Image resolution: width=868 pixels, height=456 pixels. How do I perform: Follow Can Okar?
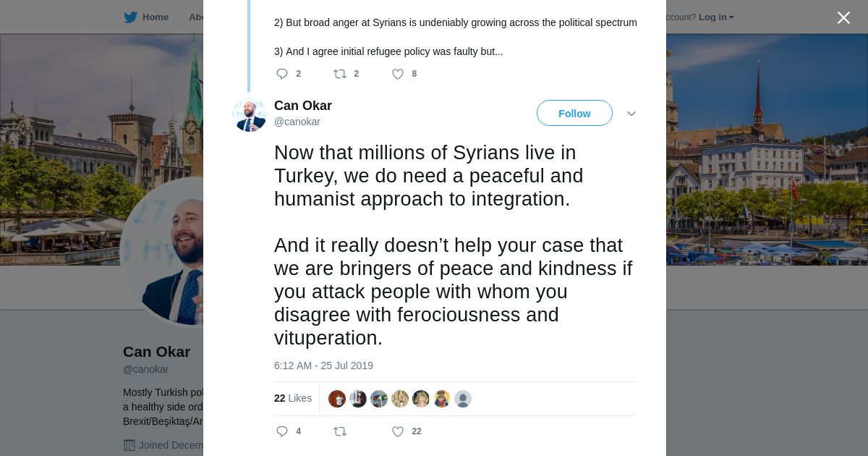[574, 114]
